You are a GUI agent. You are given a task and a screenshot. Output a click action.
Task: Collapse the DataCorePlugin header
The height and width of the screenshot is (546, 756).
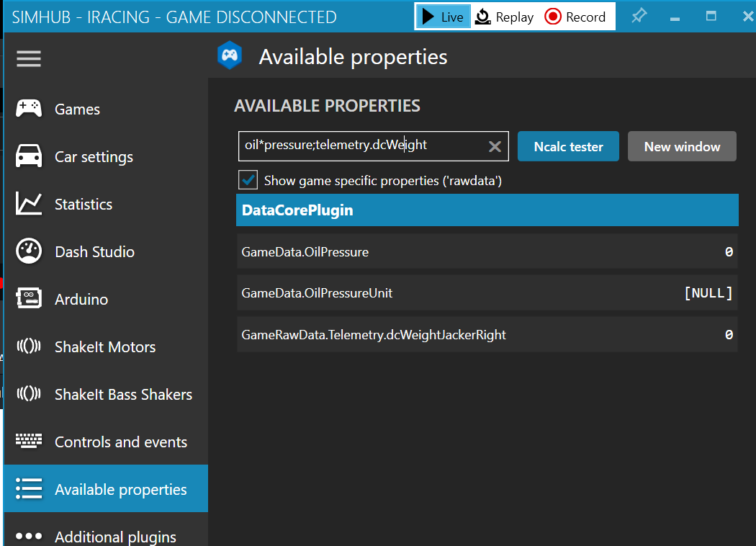(487, 210)
